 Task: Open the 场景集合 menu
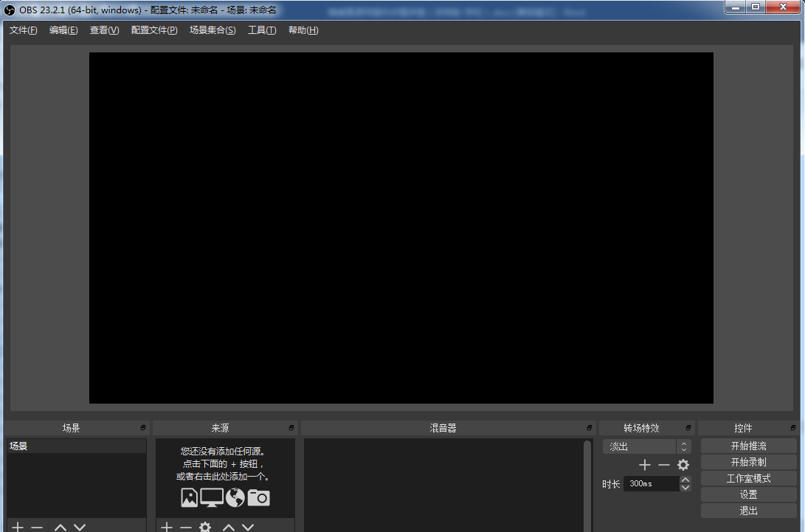[213, 30]
